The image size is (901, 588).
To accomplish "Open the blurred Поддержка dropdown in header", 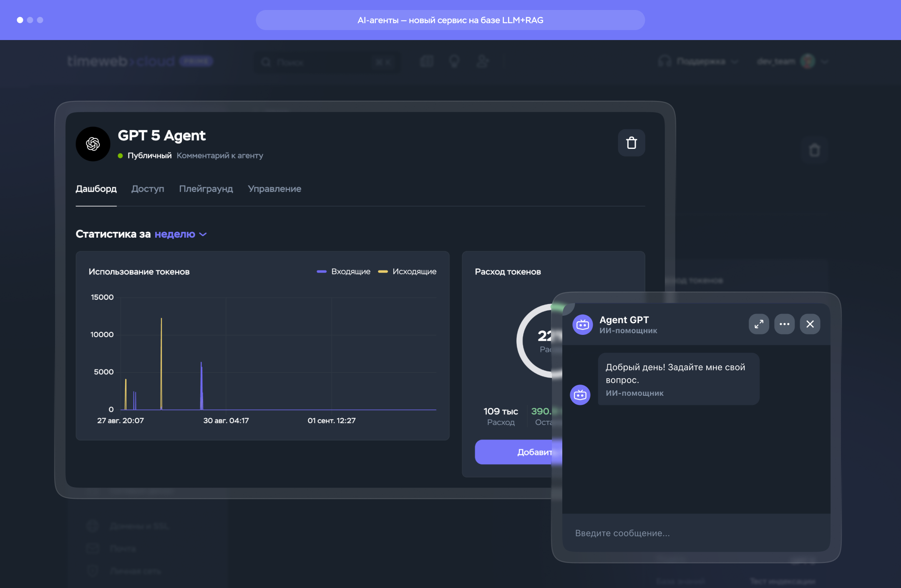I will coord(698,62).
